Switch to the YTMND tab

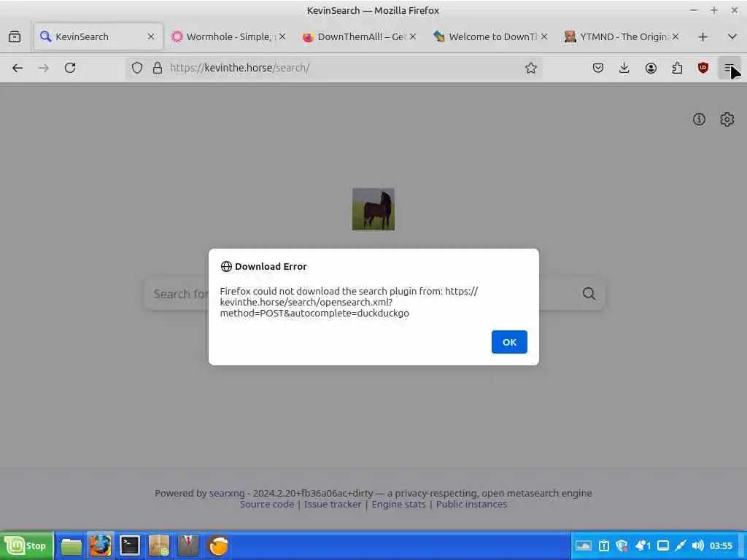click(x=622, y=36)
